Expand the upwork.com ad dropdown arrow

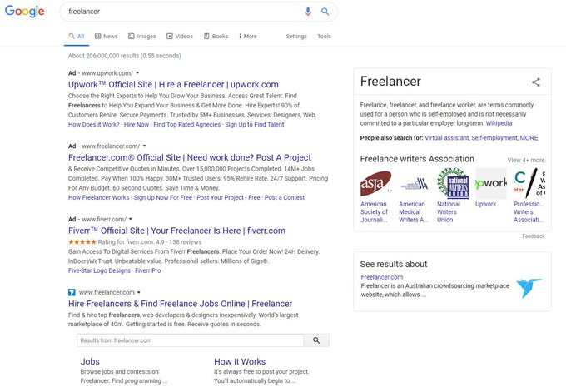tap(137, 73)
